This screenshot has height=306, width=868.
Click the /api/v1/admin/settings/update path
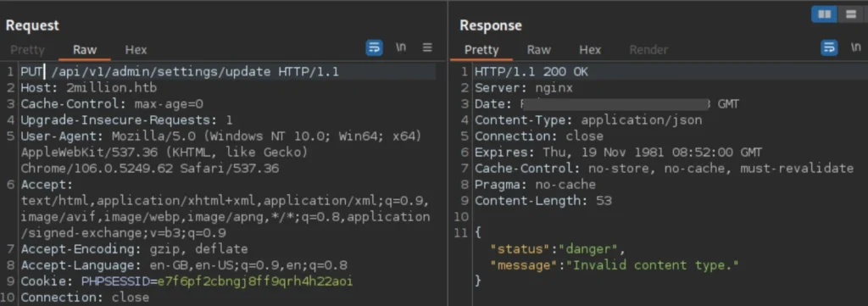[x=161, y=72]
